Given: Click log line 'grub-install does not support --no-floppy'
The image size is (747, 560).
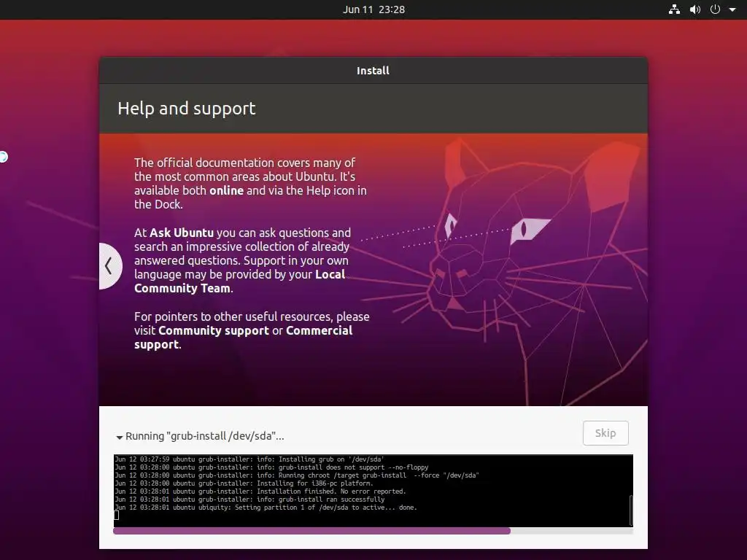Looking at the screenshot, I should pyautogui.click(x=271, y=467).
